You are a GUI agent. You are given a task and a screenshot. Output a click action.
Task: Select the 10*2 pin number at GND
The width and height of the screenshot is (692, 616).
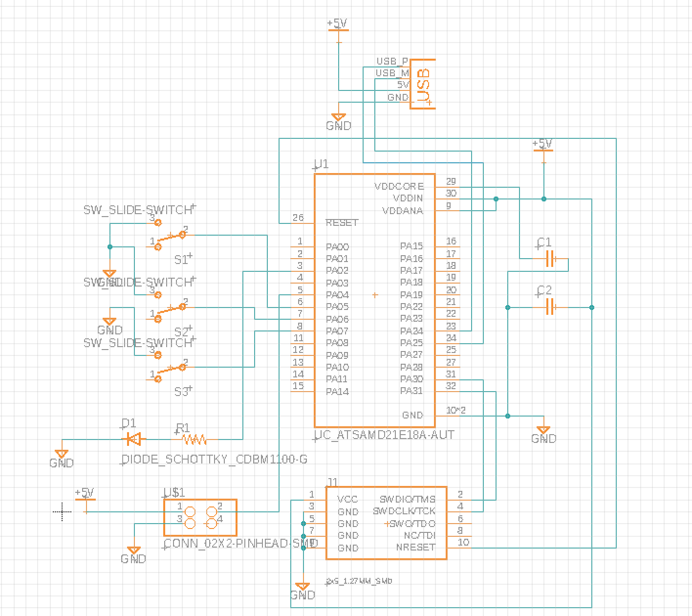coord(456,410)
